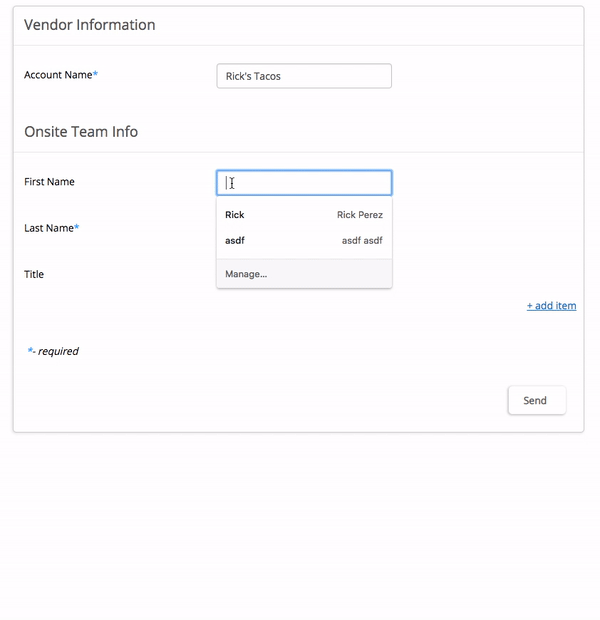
Task: Open the "Manage..." option in suggestions
Action: [x=246, y=274]
